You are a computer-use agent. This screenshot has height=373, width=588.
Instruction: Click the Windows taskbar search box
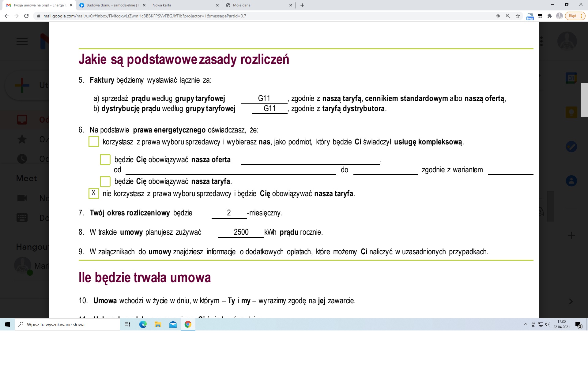(x=67, y=324)
